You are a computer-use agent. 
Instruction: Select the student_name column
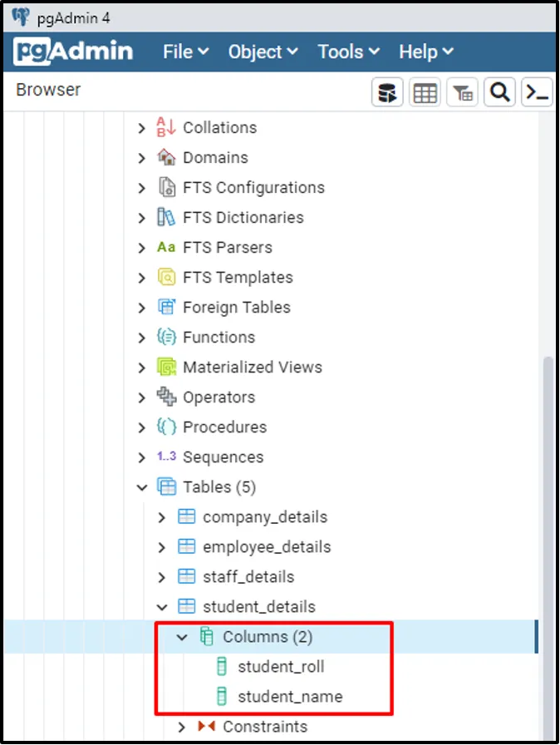[289, 697]
